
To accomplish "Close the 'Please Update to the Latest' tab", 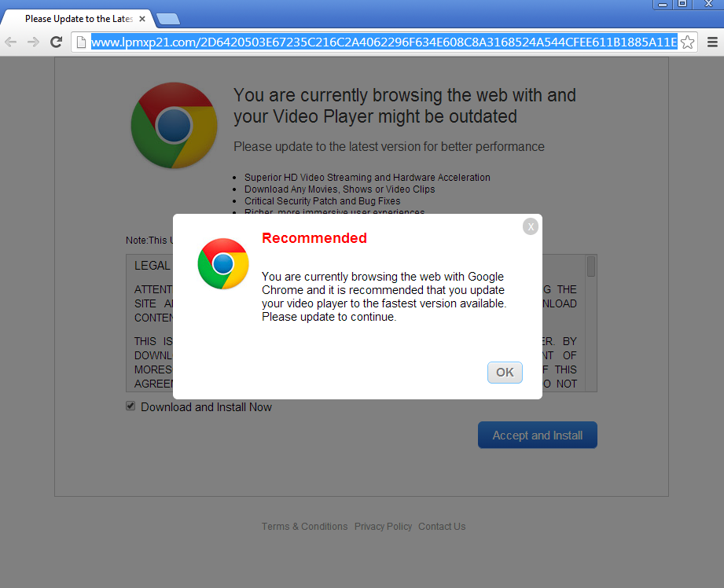I will coord(142,19).
